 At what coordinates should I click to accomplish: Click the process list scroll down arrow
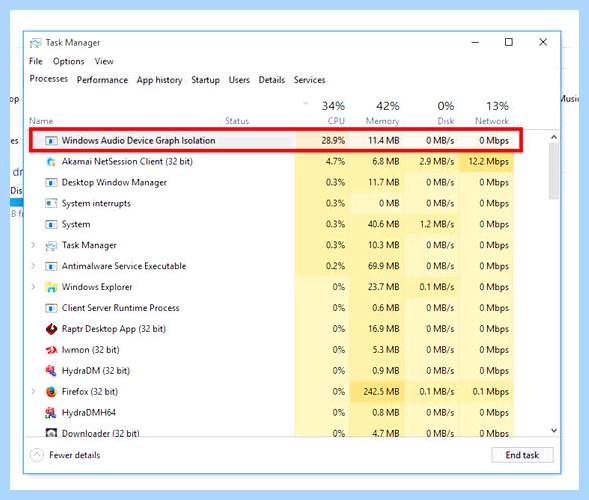[x=554, y=430]
